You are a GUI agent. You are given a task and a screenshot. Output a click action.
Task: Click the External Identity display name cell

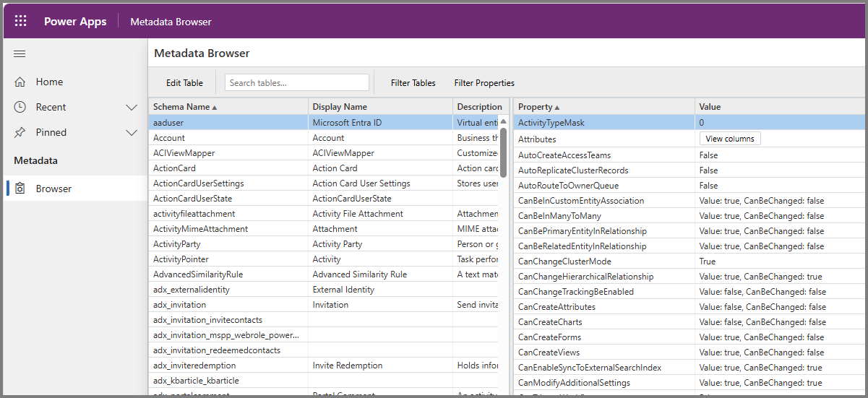coord(380,290)
